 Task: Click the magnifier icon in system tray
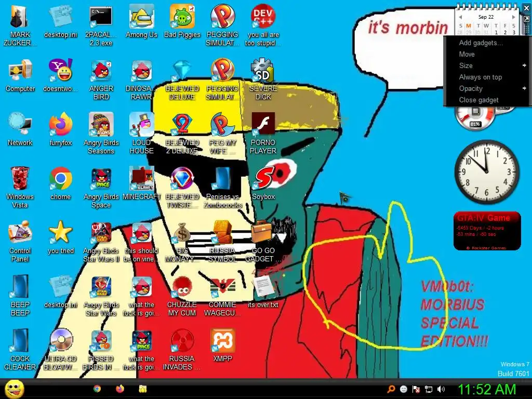391,389
